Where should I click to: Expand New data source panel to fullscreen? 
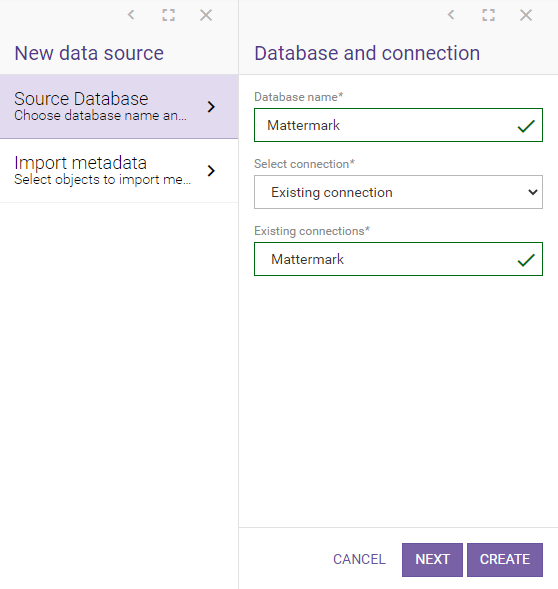[168, 15]
